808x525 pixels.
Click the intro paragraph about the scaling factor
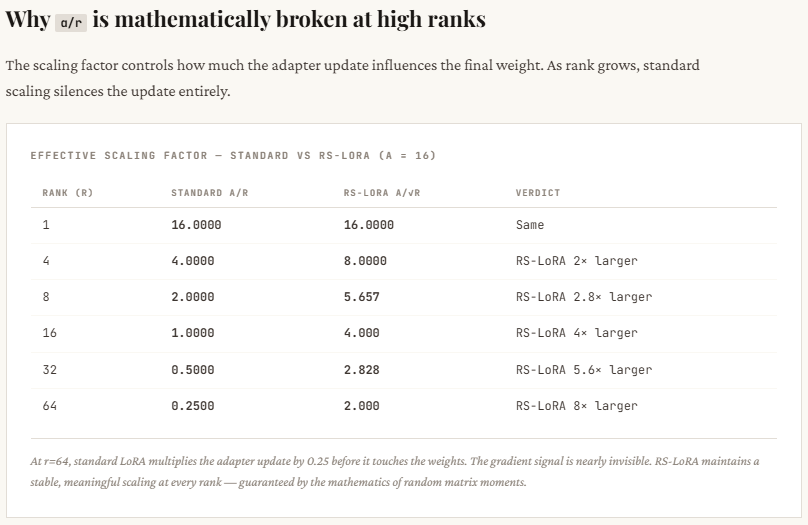click(x=352, y=78)
